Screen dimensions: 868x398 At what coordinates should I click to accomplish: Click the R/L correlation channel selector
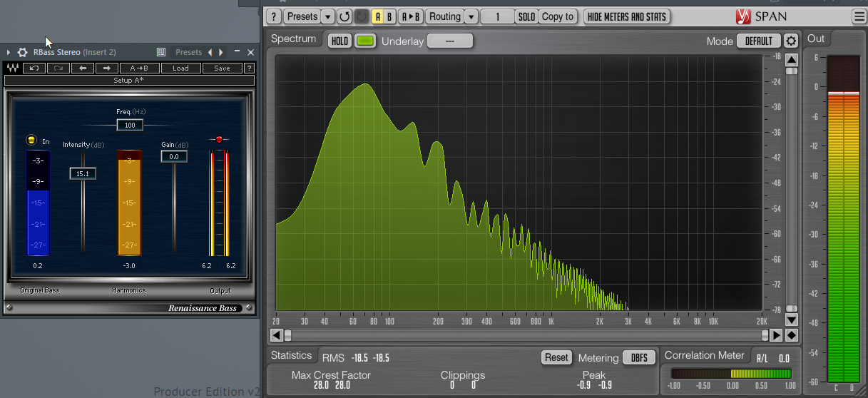pos(762,359)
